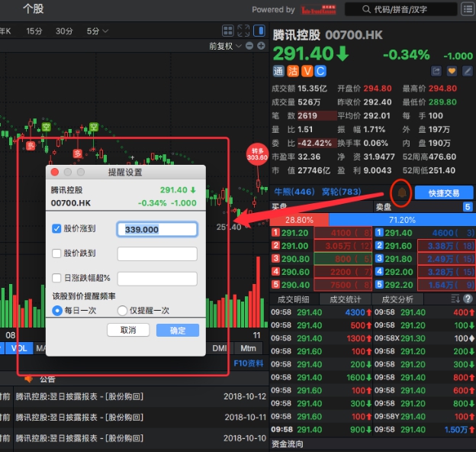Open the 窝轮(783) link
This screenshot has height=452, width=476.
point(341,192)
